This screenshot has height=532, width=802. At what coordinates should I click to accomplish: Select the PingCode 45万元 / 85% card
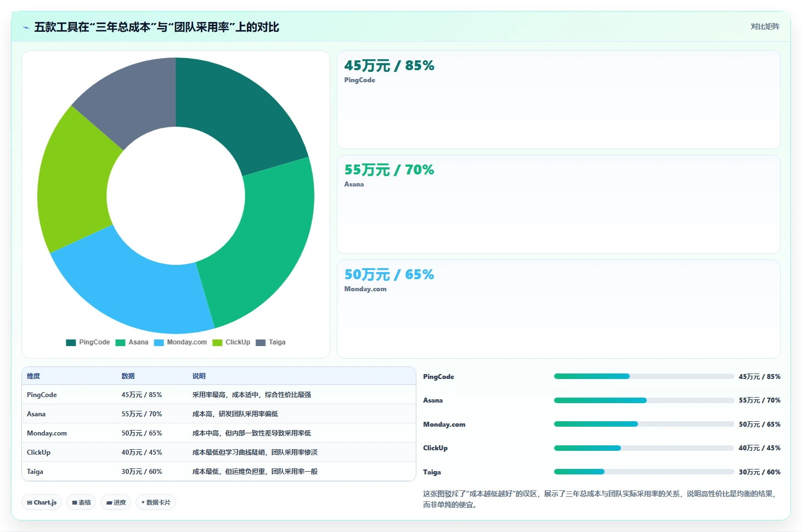558,100
